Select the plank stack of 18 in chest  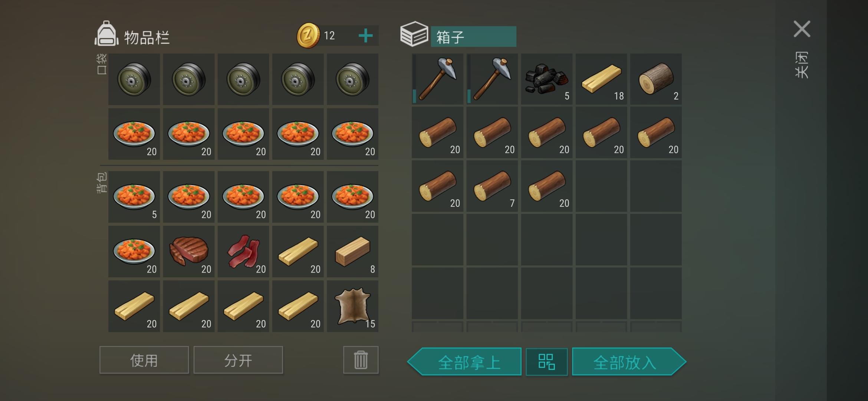[x=601, y=79]
